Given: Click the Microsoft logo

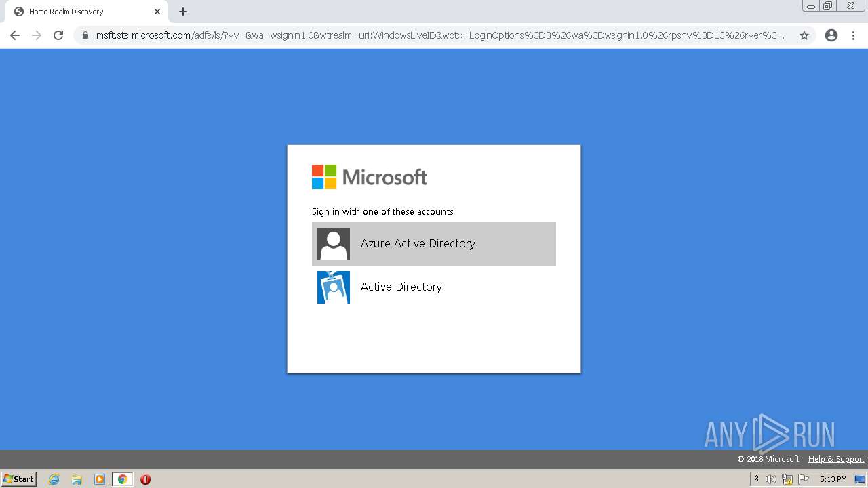Looking at the screenshot, I should [370, 177].
